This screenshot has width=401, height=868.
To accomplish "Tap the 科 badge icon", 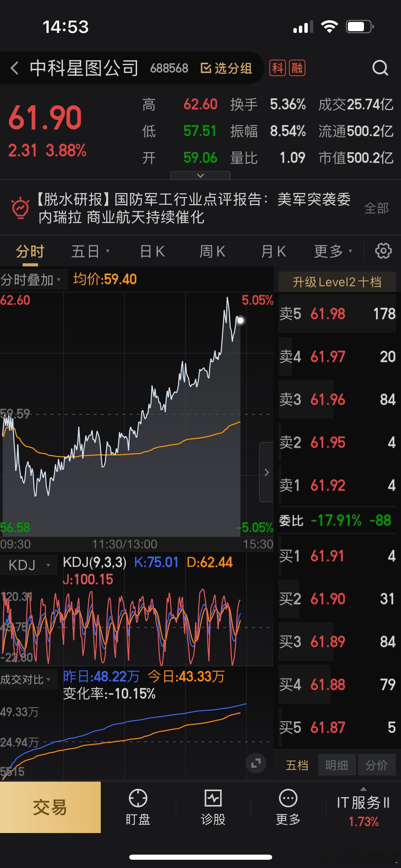I will pos(277,68).
